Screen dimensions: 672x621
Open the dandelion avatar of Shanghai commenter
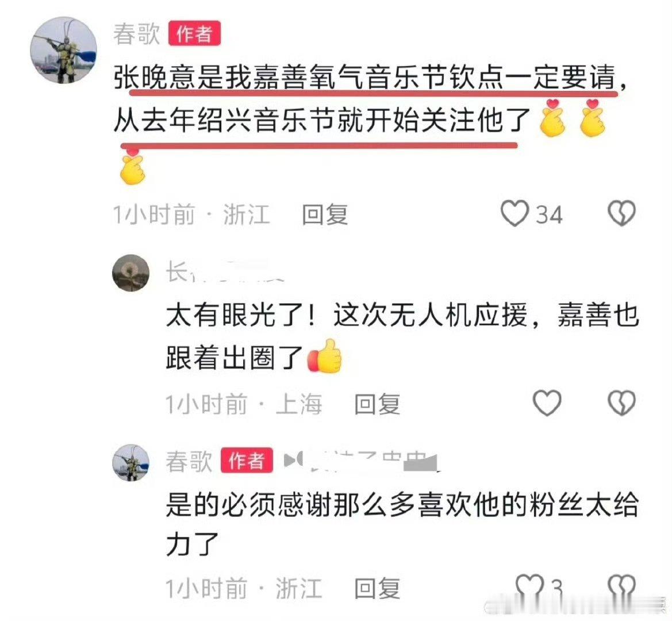(130, 273)
